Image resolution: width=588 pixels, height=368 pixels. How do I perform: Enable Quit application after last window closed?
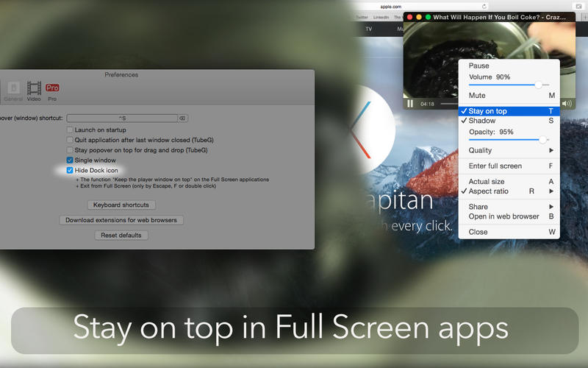coord(70,140)
